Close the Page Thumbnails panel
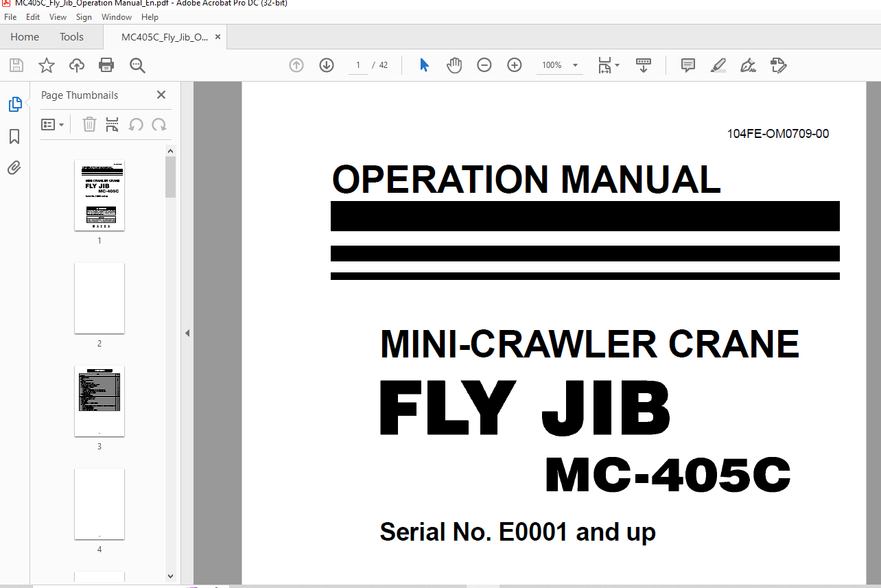 pos(161,95)
